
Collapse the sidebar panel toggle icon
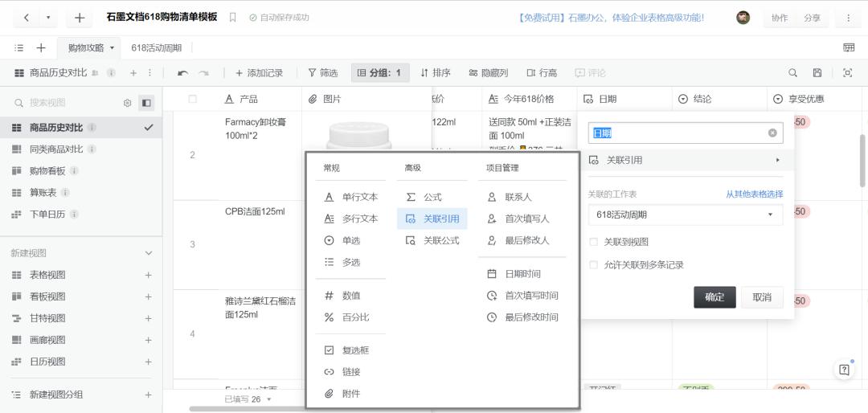(146, 103)
